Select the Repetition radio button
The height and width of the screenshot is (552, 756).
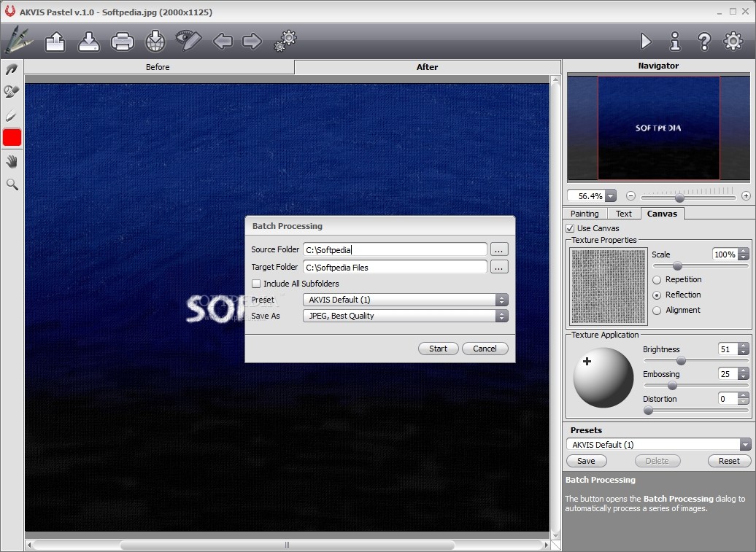point(657,280)
